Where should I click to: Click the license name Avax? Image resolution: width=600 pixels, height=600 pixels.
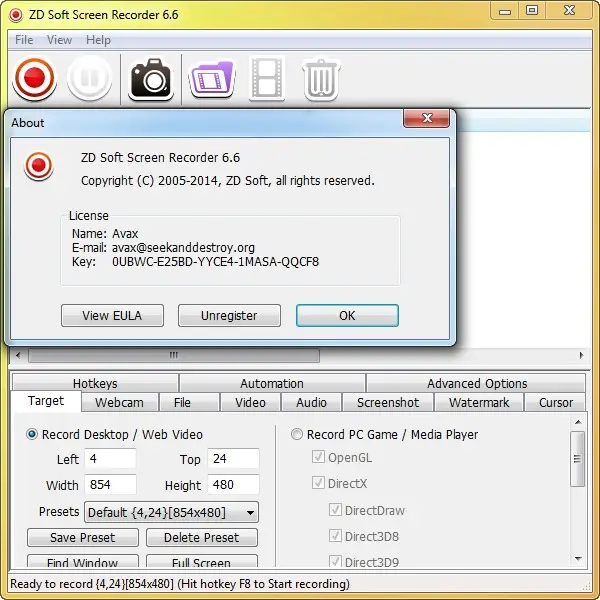tap(125, 233)
